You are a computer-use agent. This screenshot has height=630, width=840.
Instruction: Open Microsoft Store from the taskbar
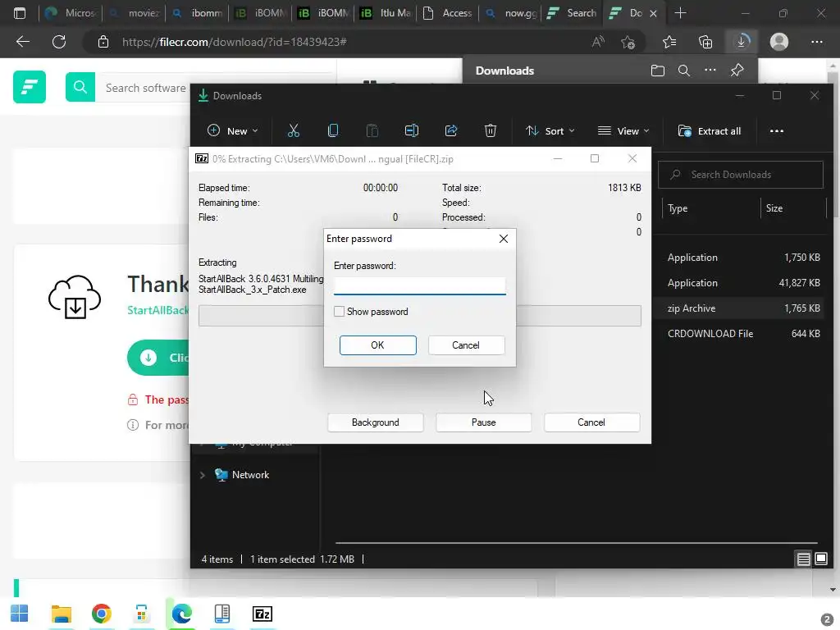141,614
